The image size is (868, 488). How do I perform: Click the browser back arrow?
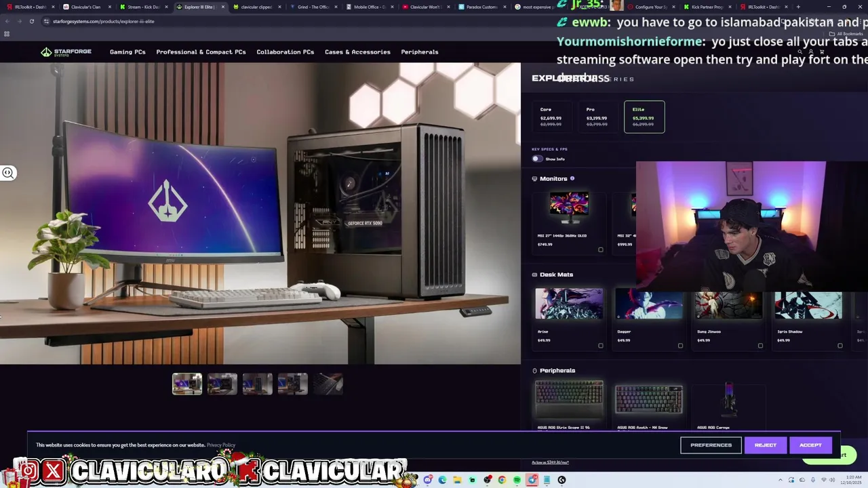point(7,21)
